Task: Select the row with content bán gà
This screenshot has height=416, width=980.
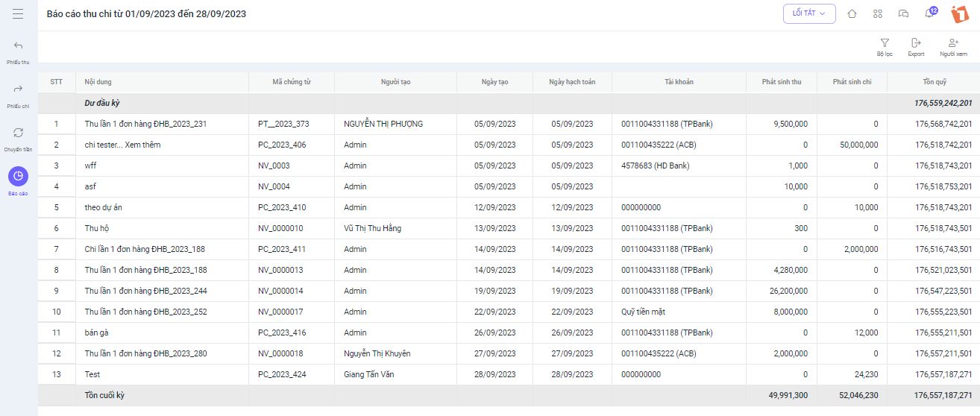Action: (509, 333)
